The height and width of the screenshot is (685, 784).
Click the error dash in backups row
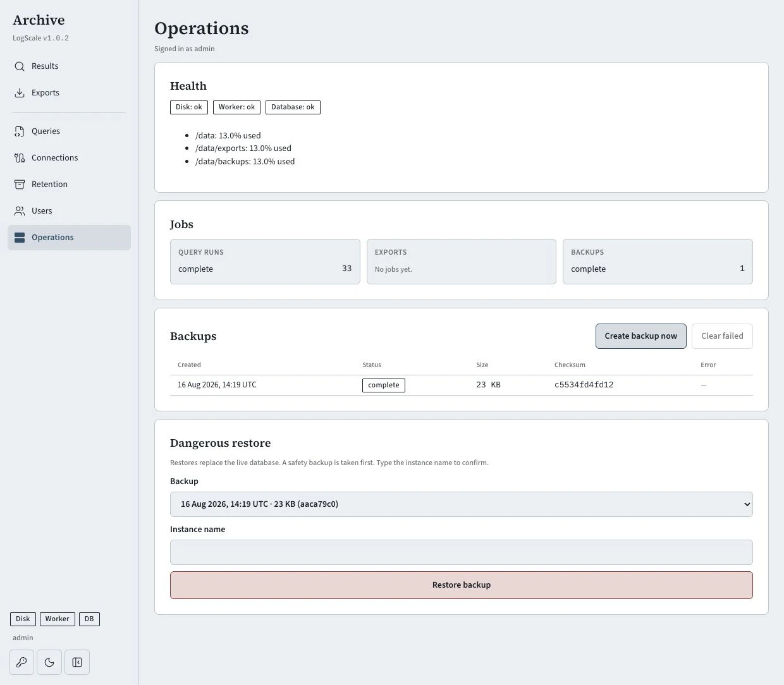pyautogui.click(x=704, y=385)
